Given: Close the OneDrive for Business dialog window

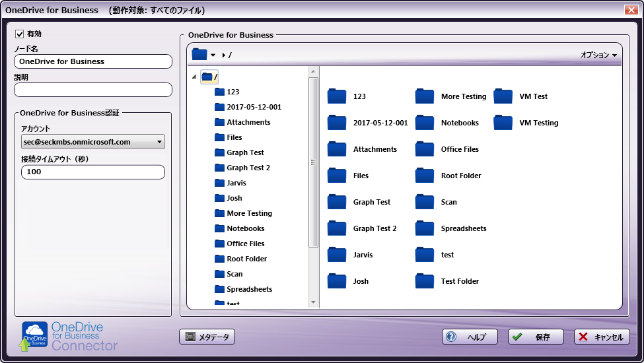Looking at the screenshot, I should pyautogui.click(x=631, y=10).
